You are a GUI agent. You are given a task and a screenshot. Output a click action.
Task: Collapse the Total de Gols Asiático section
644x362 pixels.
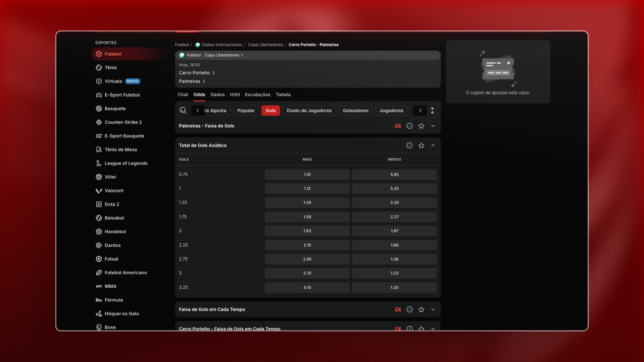[x=433, y=145]
